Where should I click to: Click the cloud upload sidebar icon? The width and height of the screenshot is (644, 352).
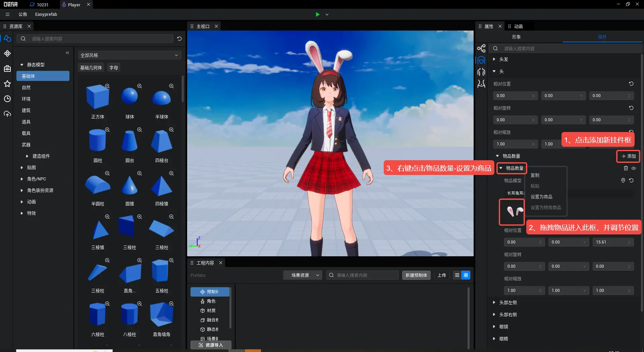pos(7,114)
